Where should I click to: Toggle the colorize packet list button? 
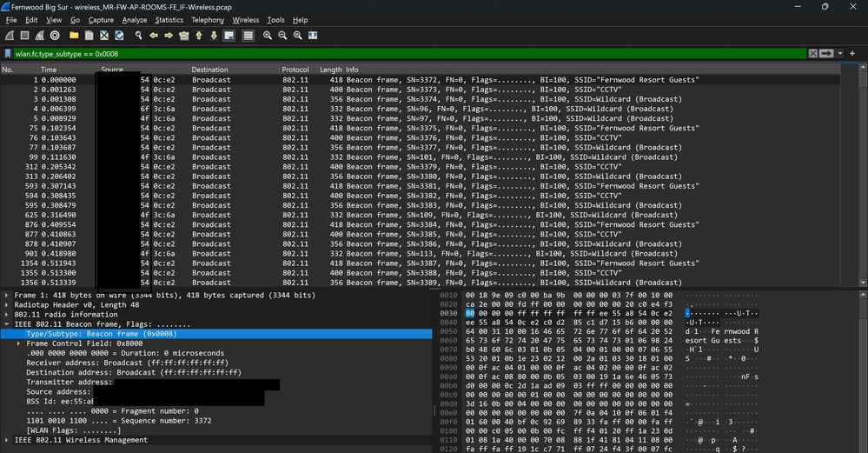click(x=248, y=36)
